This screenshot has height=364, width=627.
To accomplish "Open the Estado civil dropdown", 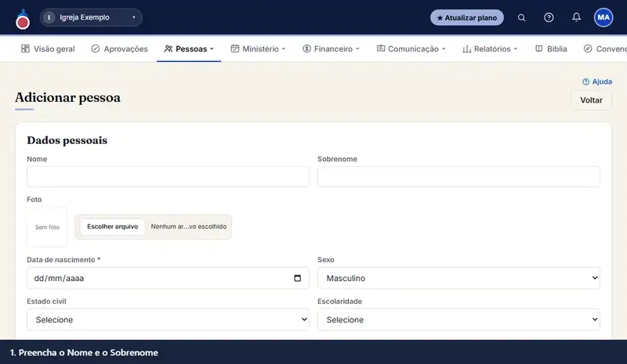I will 168,319.
